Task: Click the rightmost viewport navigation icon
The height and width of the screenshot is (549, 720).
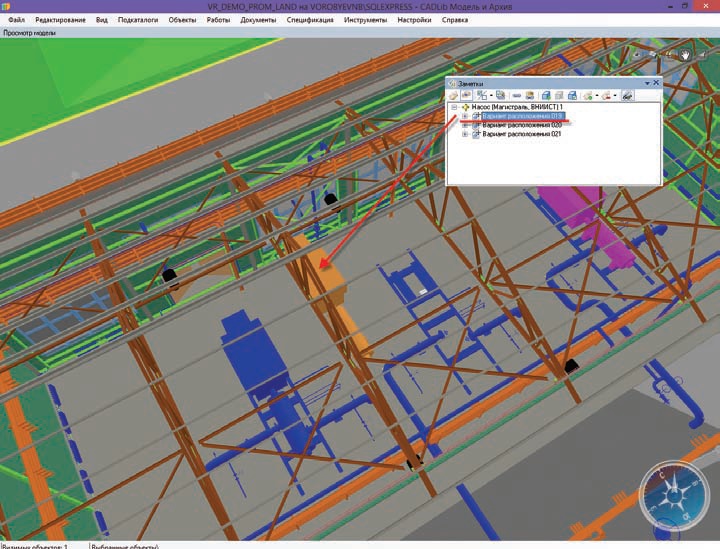Action: tap(703, 54)
